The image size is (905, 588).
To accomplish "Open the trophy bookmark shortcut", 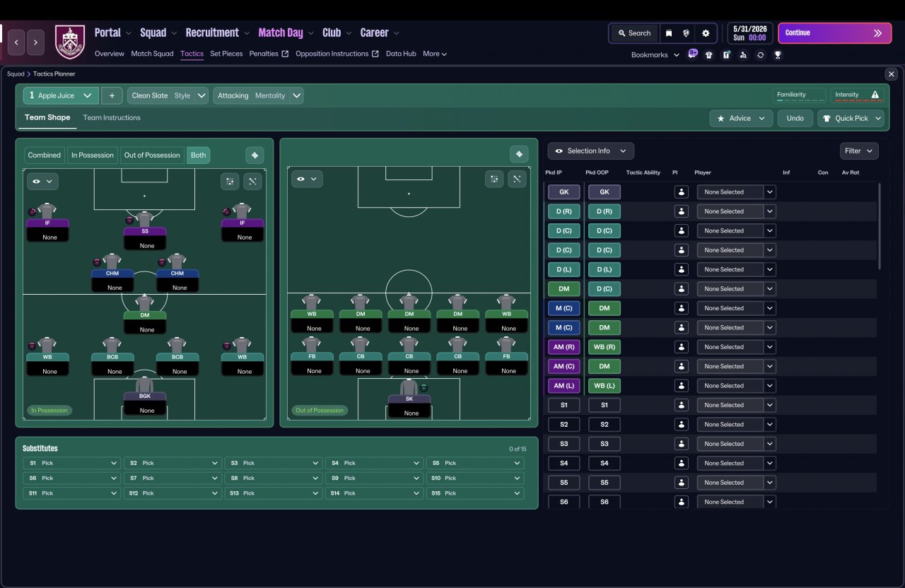I will tap(778, 55).
